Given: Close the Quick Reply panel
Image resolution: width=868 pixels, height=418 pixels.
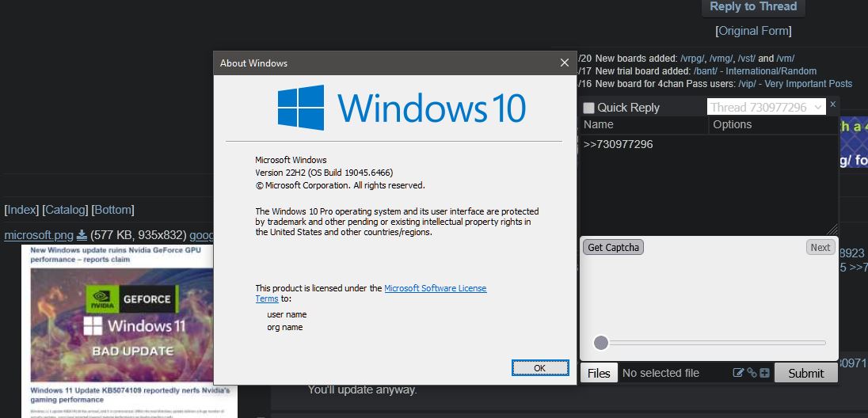Looking at the screenshot, I should click(x=832, y=104).
